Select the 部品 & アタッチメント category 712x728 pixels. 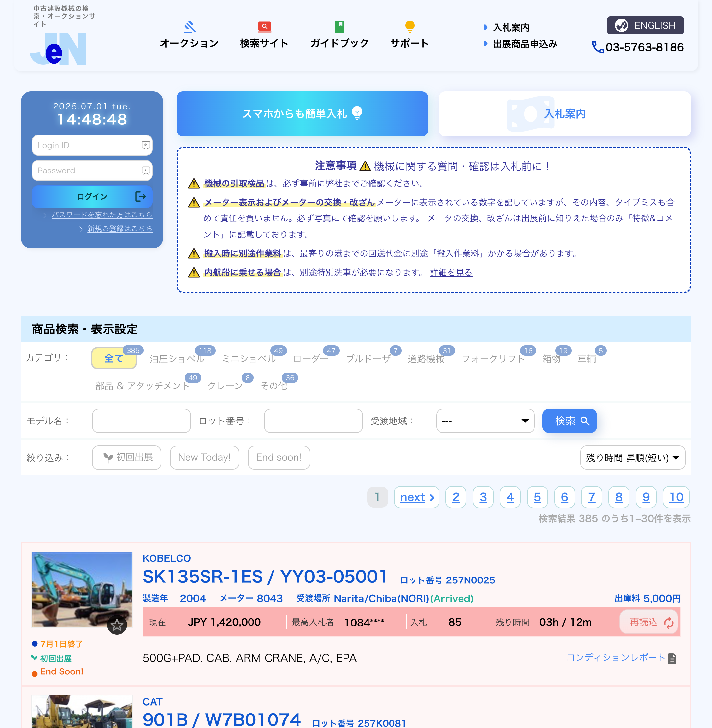142,386
